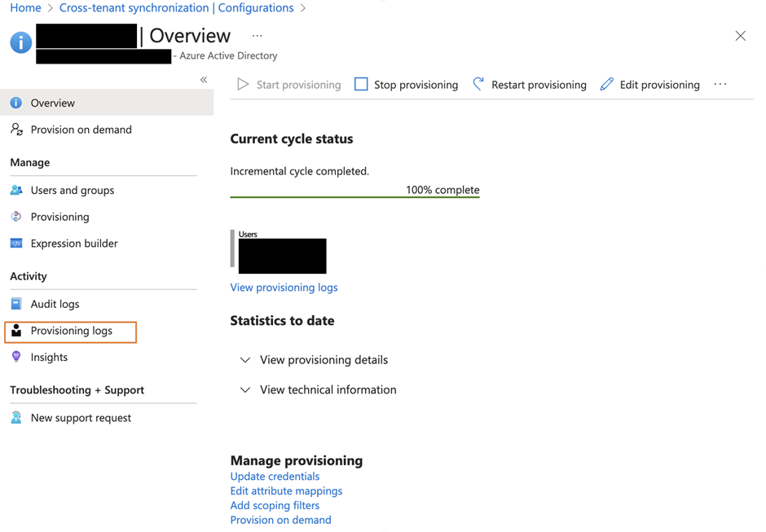Click Edit attribute mappings link
The height and width of the screenshot is (532, 766).
point(286,491)
